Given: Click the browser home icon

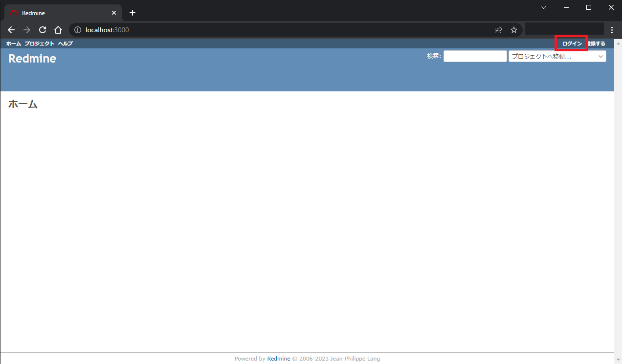Looking at the screenshot, I should [x=58, y=30].
